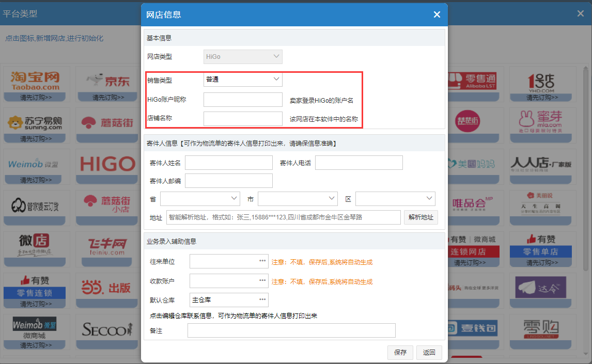The width and height of the screenshot is (592, 364).
Task: Close the 网店信息 dialog
Action: click(x=437, y=14)
